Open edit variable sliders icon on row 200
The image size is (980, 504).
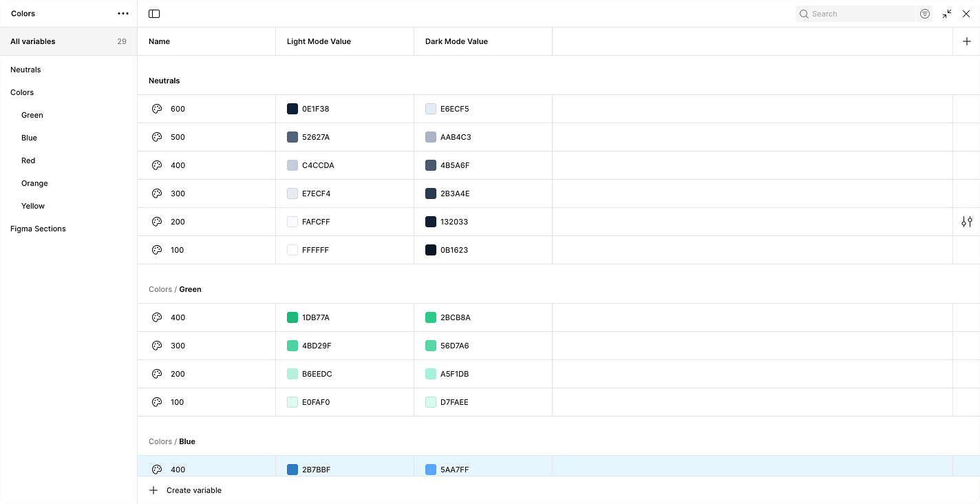(x=967, y=222)
